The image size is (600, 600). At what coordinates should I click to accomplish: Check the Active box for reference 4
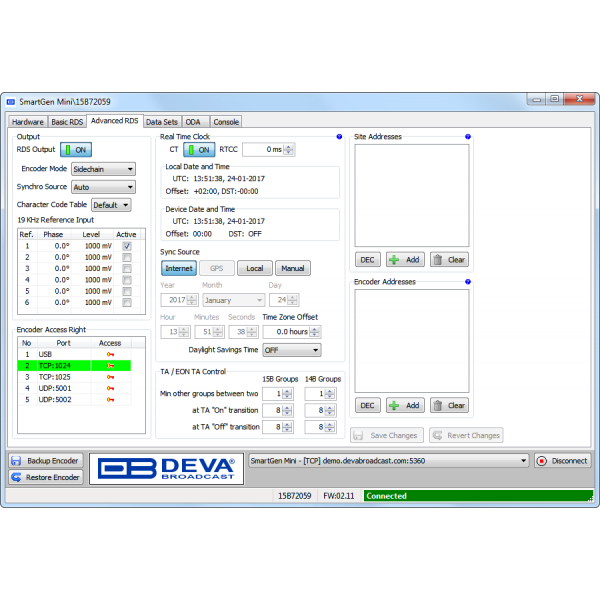click(x=127, y=280)
